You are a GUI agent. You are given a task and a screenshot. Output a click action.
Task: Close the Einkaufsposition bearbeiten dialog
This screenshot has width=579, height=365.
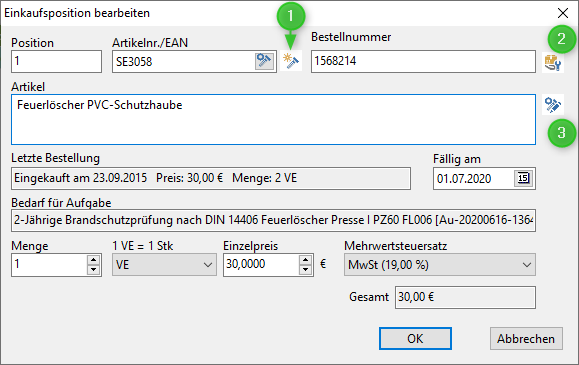click(x=563, y=13)
